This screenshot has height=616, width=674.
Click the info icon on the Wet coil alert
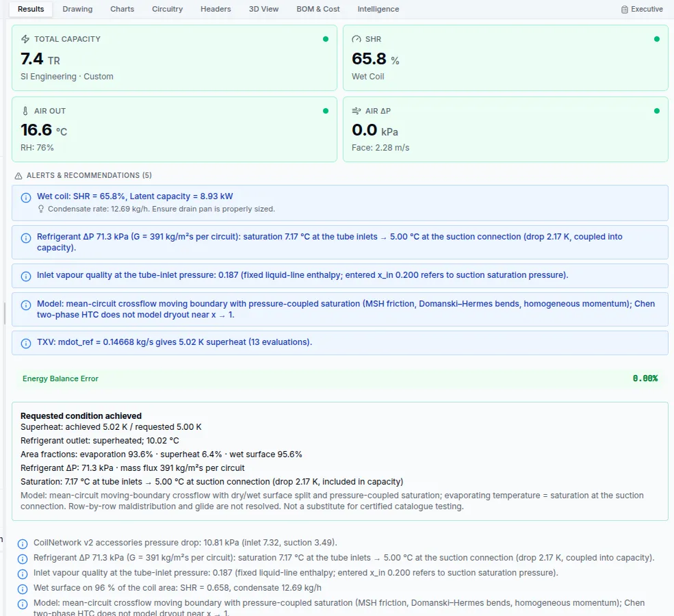[x=26, y=198]
